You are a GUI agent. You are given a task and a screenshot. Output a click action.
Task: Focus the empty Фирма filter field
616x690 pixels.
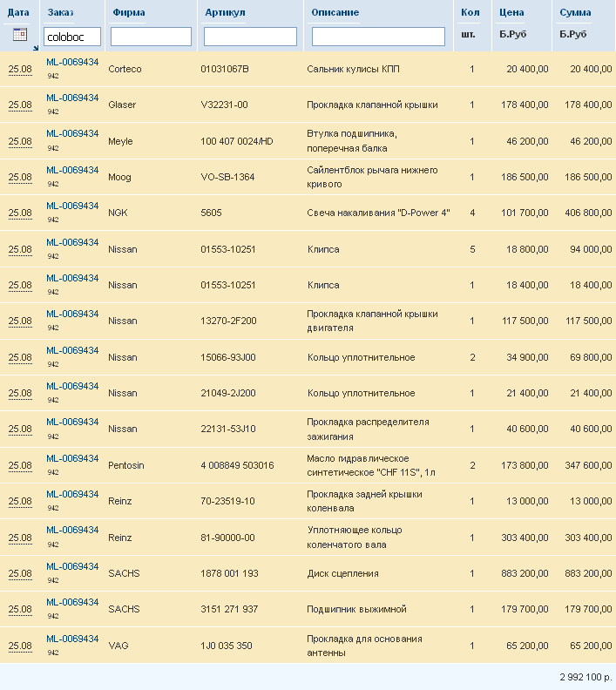pyautogui.click(x=151, y=37)
